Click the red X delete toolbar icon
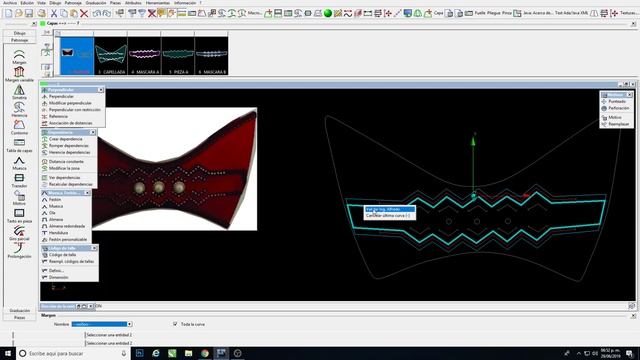Image resolution: width=640 pixels, height=360 pixels. (x=84, y=13)
